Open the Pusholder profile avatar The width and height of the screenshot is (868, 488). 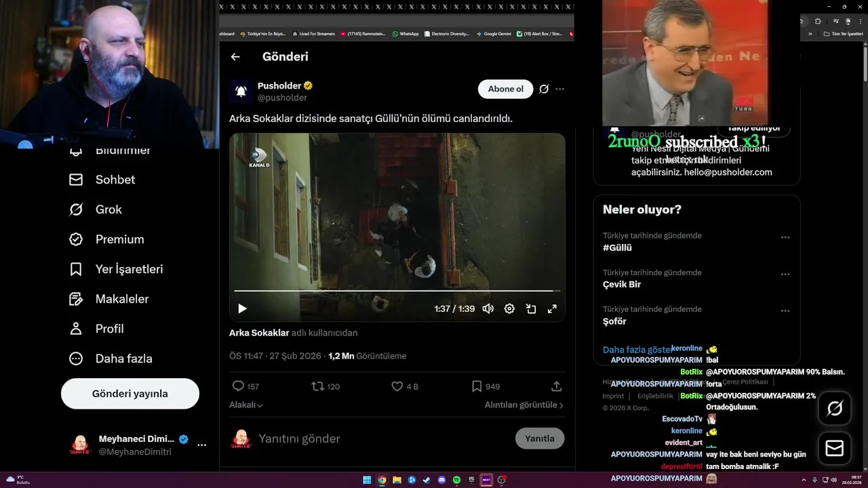point(240,91)
